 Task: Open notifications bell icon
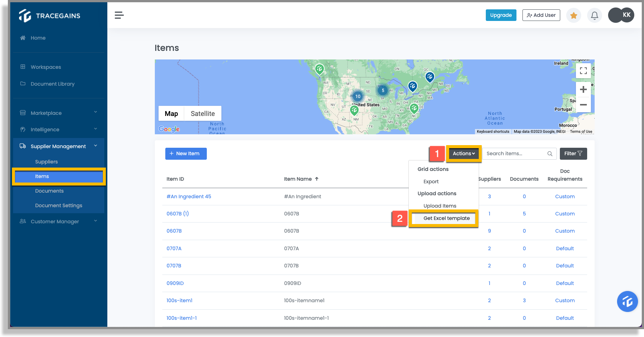tap(595, 15)
